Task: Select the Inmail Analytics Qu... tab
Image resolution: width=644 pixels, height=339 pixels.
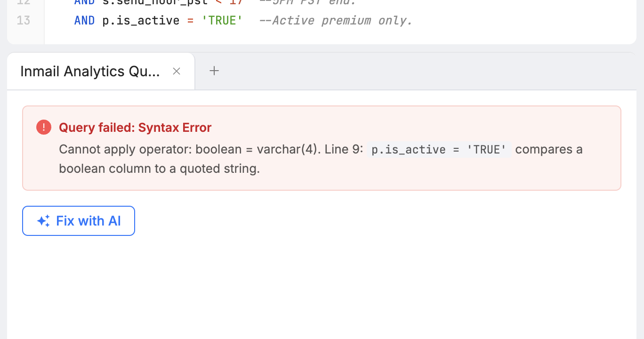Action: pos(101,71)
